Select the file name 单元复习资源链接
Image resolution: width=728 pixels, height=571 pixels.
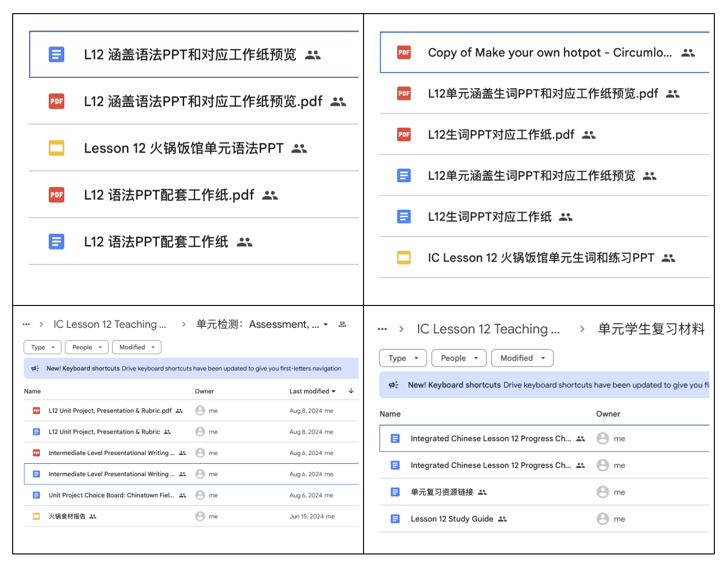click(442, 492)
